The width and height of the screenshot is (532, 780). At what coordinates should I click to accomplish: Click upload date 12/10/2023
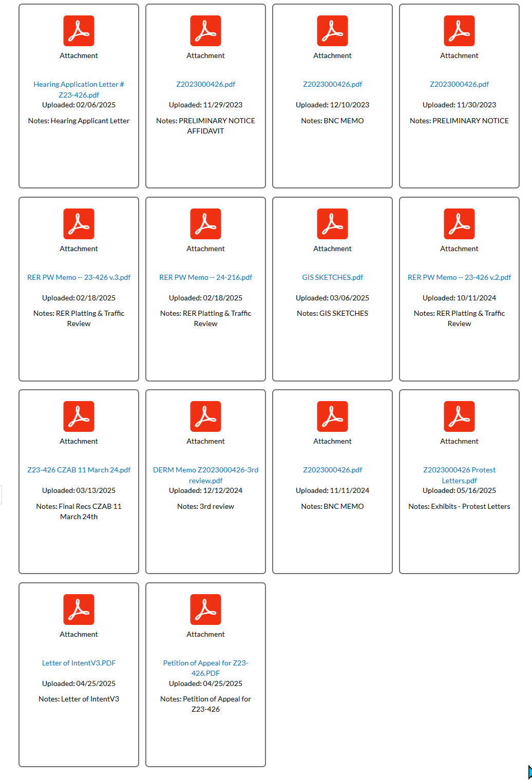[x=350, y=105]
